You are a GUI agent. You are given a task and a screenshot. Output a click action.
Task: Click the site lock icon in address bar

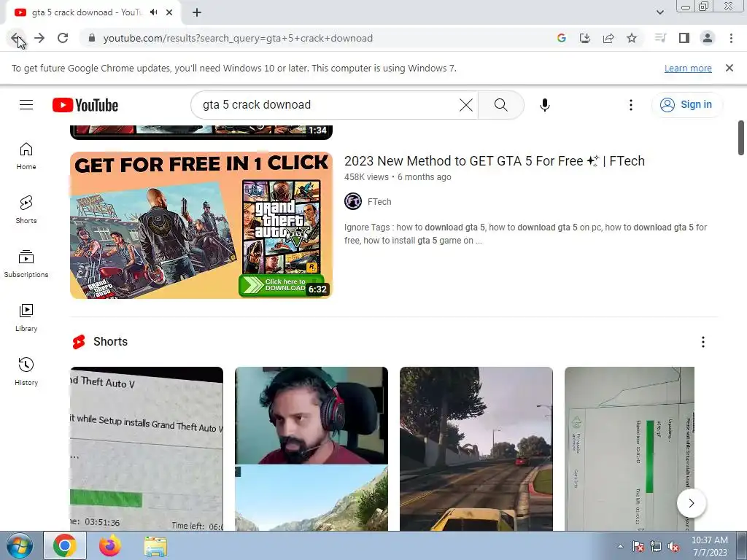pos(92,38)
